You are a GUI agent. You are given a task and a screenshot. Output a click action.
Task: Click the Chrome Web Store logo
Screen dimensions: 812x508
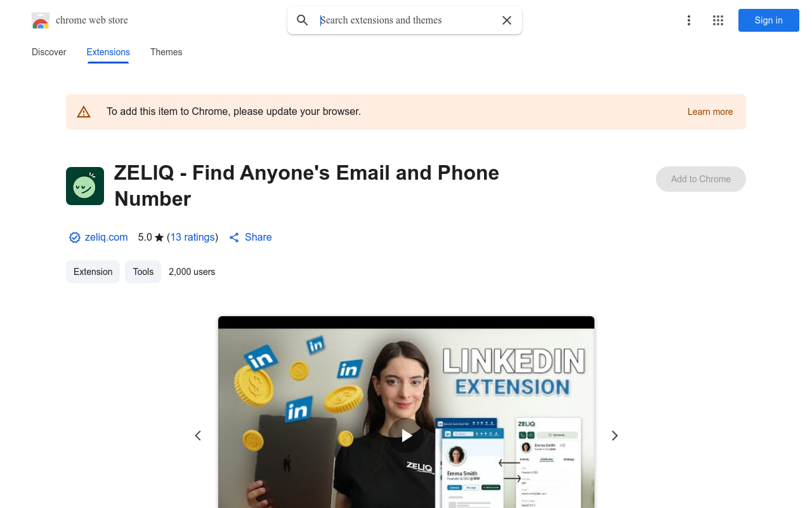coord(41,20)
